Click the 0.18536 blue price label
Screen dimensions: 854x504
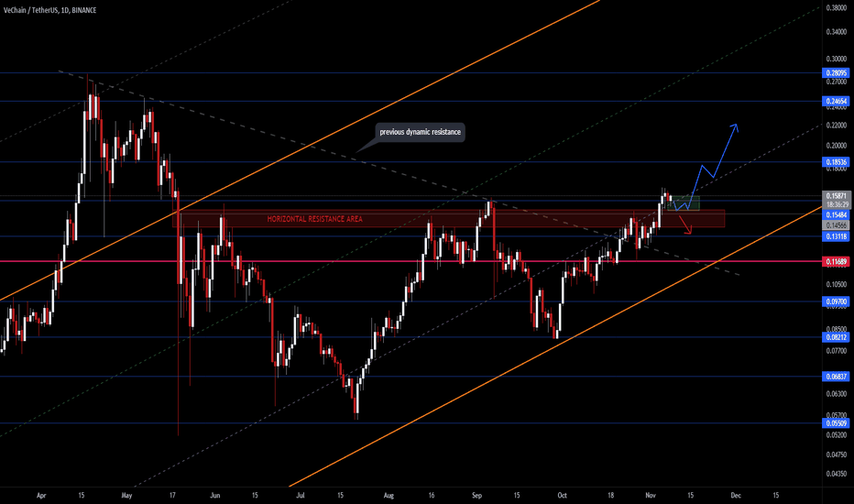836,162
